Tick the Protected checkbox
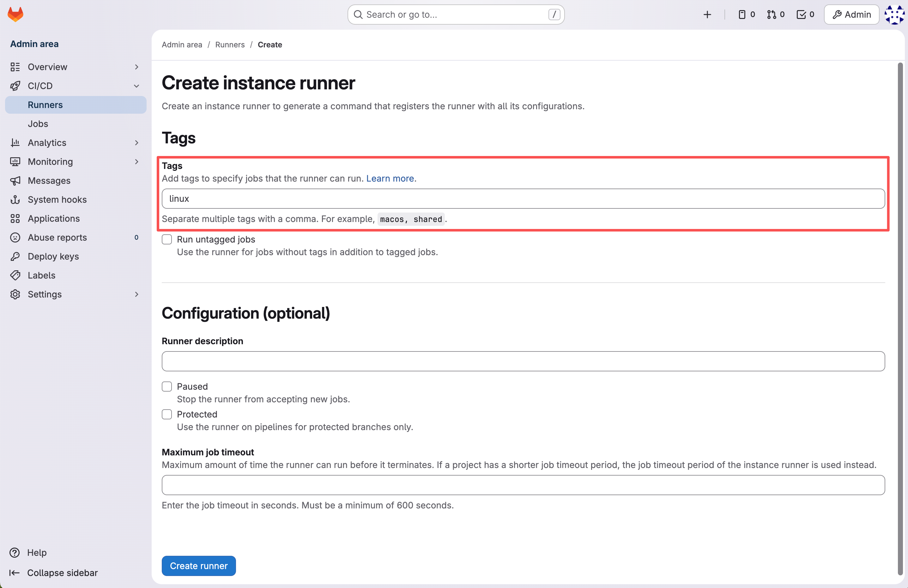The width and height of the screenshot is (908, 588). (x=167, y=414)
